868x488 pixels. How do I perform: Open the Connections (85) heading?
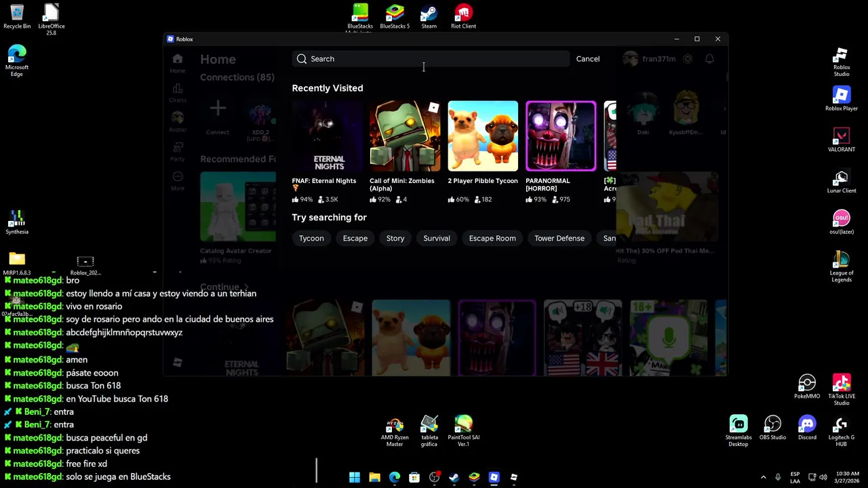(x=237, y=77)
